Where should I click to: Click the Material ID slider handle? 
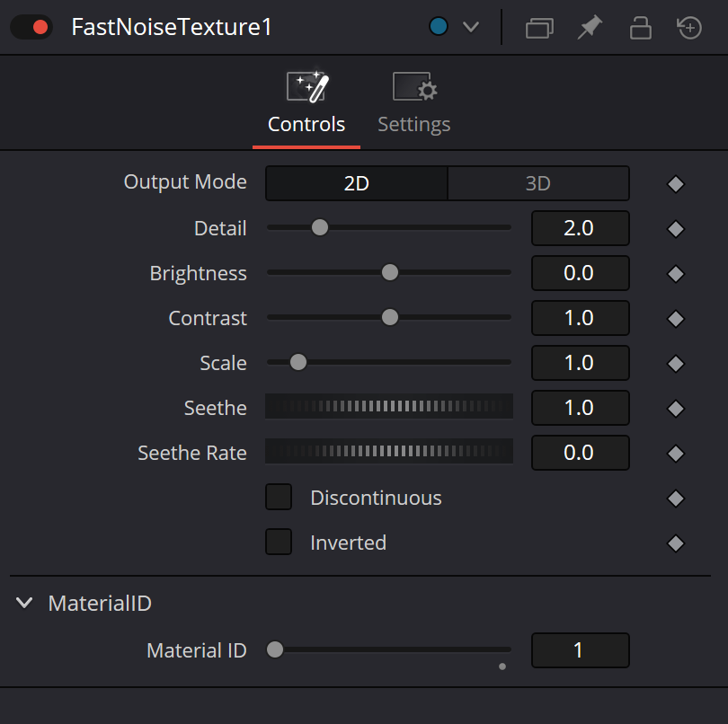tap(275, 649)
